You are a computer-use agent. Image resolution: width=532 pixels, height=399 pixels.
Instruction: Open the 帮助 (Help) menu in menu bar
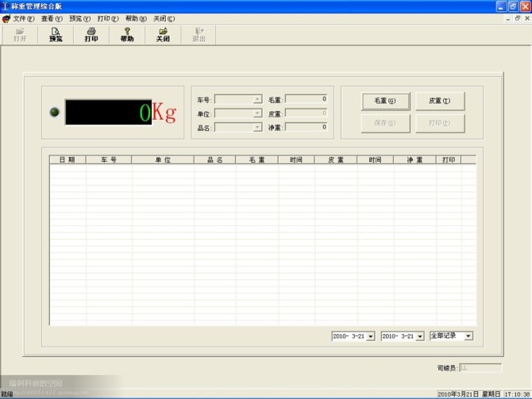pyautogui.click(x=136, y=18)
